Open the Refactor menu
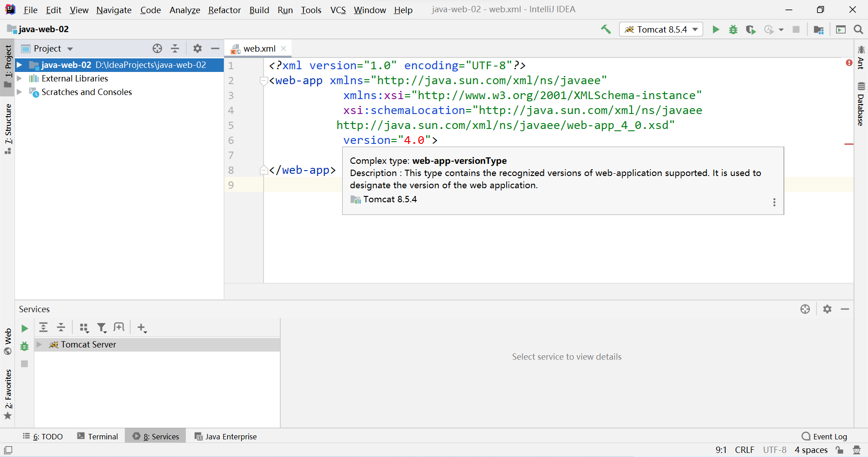Screen dimensions: 868x457 click(x=224, y=10)
